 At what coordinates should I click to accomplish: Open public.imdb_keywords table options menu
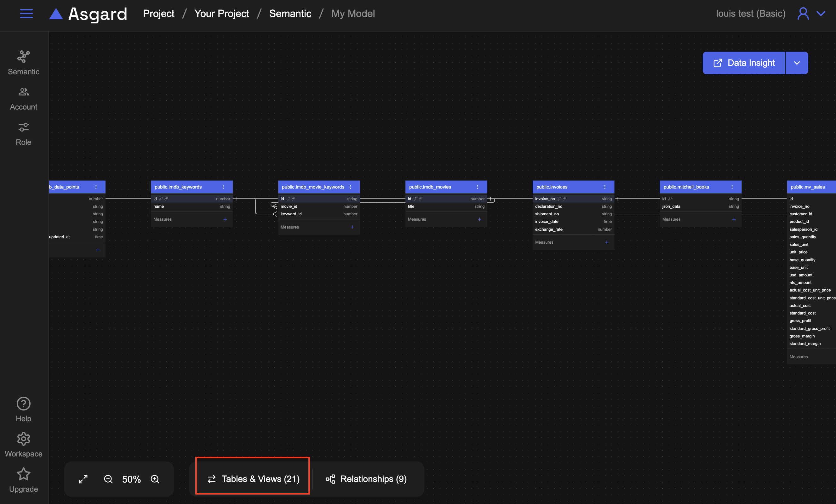coord(223,187)
